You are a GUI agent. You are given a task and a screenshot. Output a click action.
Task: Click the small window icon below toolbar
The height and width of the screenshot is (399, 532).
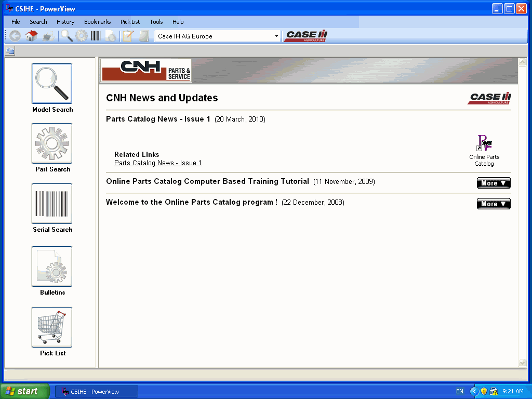10,51
